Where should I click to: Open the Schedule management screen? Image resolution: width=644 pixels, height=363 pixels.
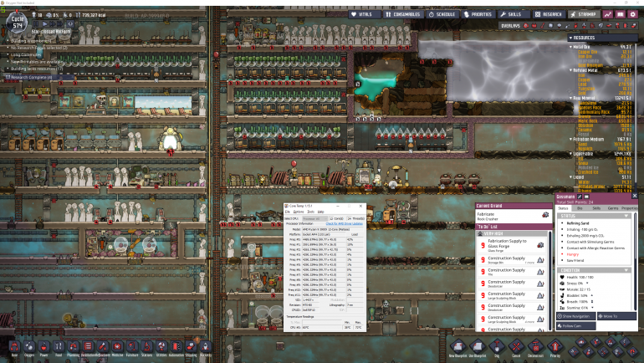[442, 14]
